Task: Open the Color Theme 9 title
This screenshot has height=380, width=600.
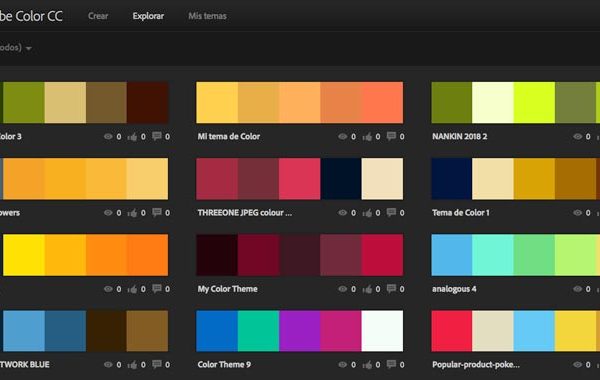Action: [224, 365]
